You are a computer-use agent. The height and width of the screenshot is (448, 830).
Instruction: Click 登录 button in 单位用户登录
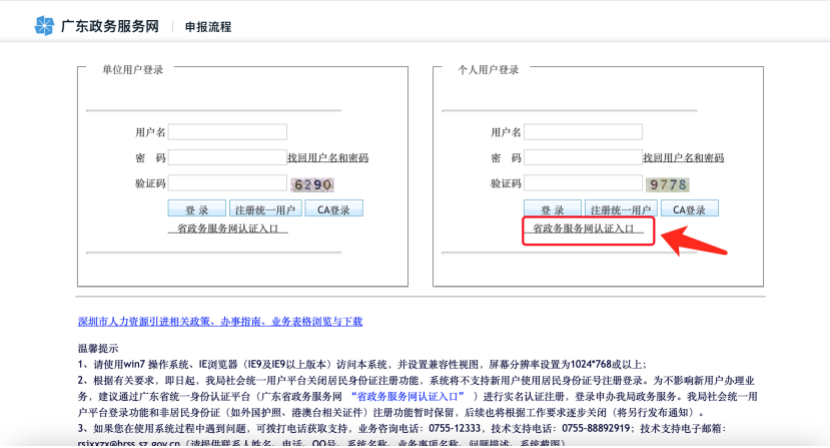click(197, 209)
